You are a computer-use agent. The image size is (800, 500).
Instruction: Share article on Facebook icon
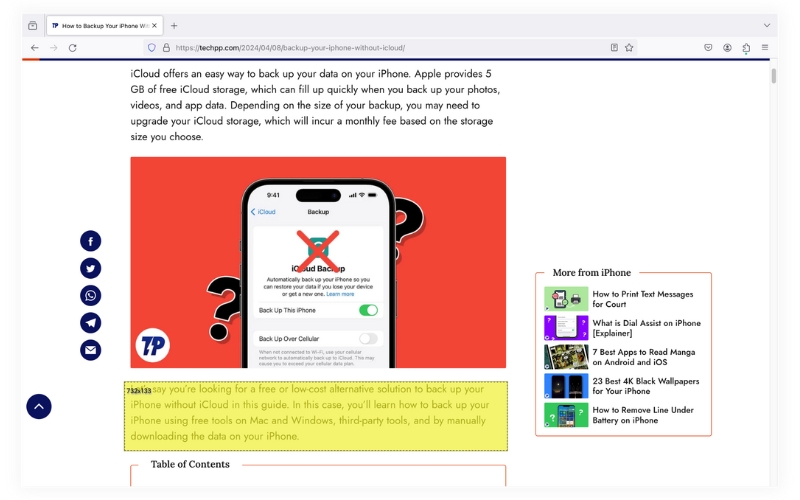point(90,241)
